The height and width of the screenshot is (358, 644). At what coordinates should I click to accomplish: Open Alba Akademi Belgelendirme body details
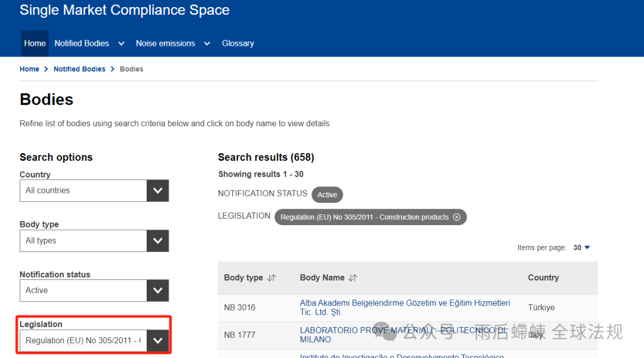click(405, 307)
